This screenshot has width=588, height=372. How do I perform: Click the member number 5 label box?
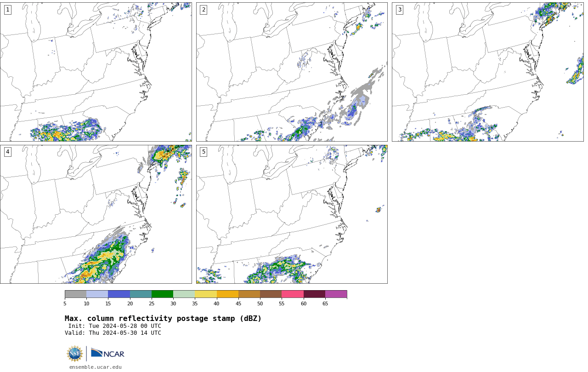pos(204,152)
